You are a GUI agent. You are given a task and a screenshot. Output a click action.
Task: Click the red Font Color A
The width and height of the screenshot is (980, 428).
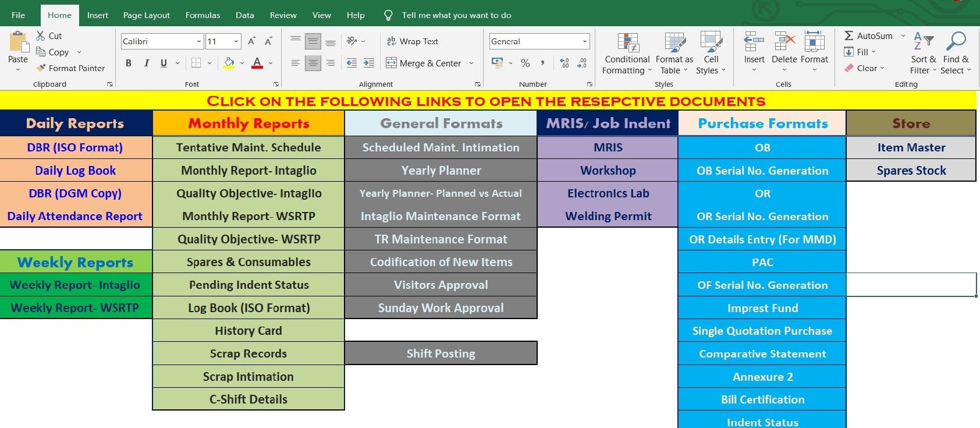click(257, 63)
